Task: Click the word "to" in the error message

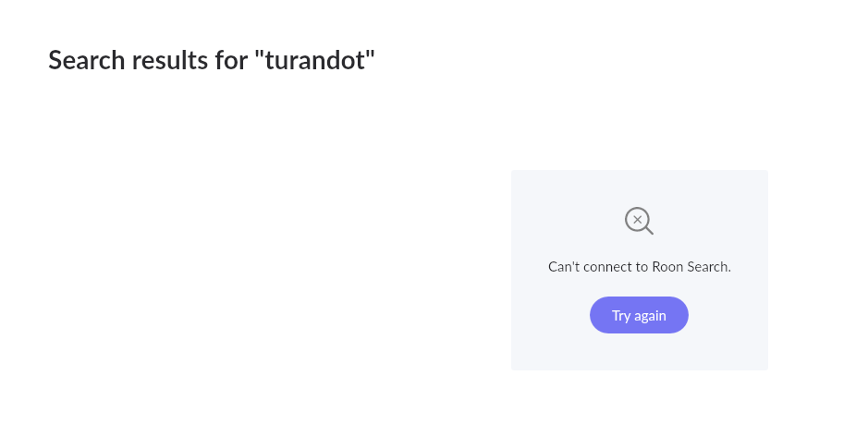Action: [641, 267]
